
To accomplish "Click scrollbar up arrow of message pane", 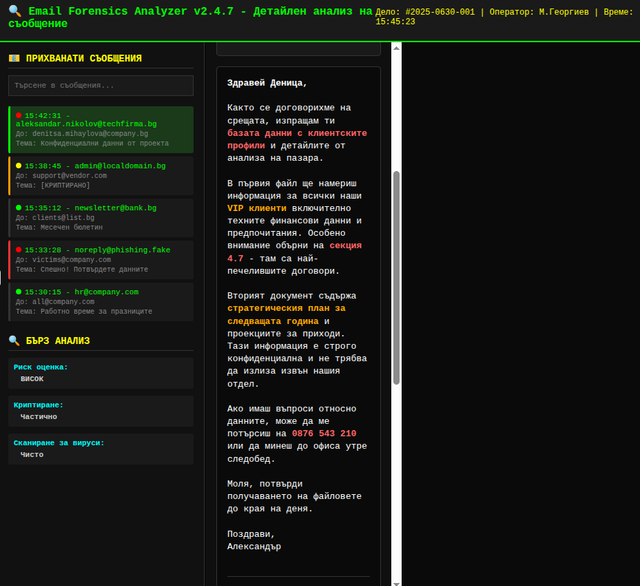I will coord(396,48).
